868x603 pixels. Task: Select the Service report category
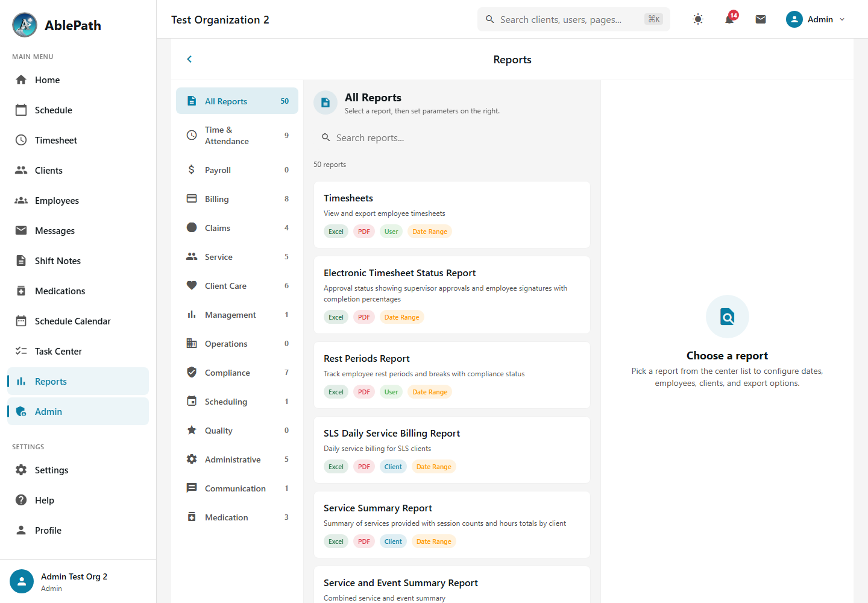[x=237, y=257]
